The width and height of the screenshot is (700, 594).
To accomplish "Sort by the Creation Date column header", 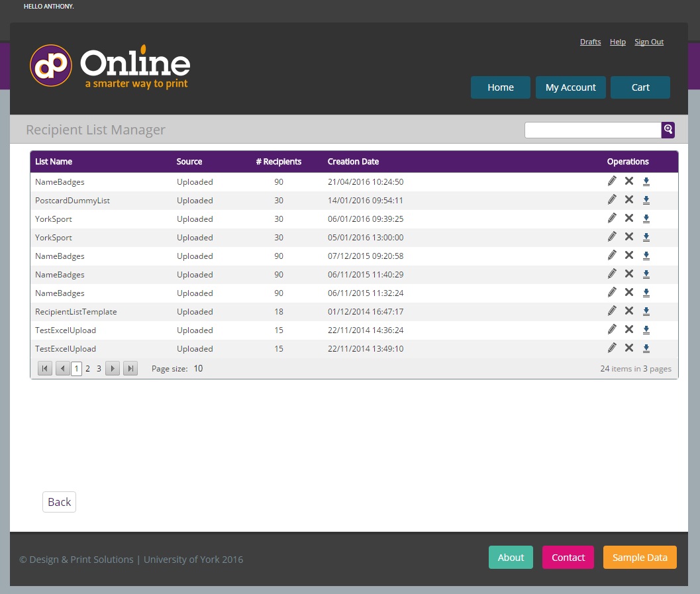I will 353,162.
